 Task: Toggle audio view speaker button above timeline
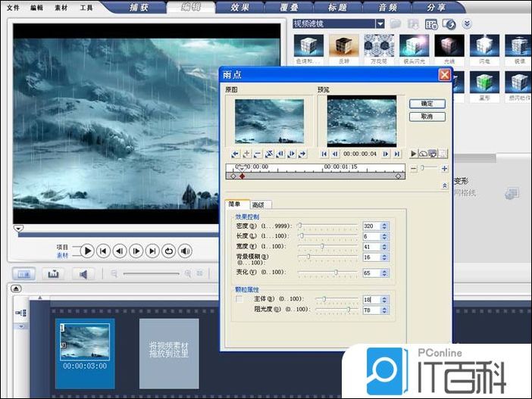click(83, 273)
